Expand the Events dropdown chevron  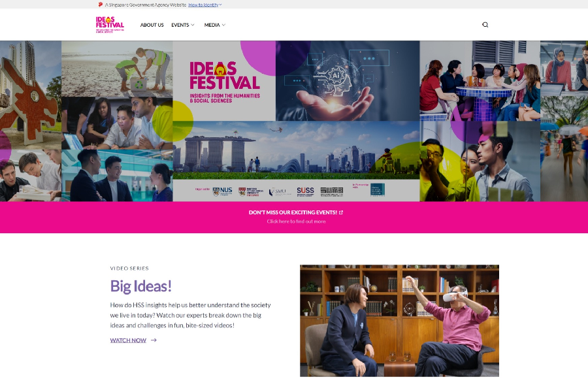coord(193,25)
